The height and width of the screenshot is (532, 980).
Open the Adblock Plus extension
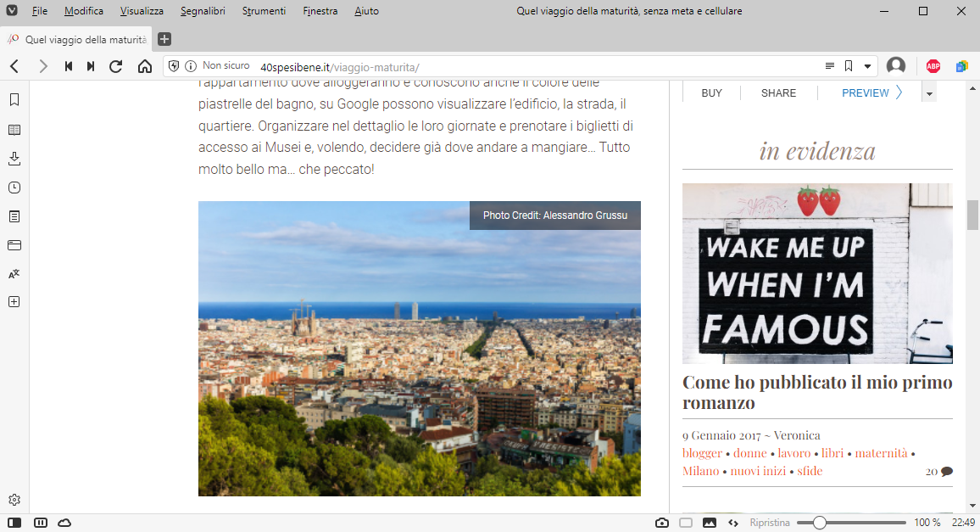933,66
